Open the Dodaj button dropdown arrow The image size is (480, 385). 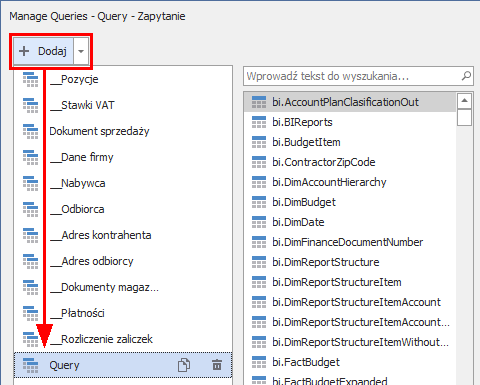81,51
